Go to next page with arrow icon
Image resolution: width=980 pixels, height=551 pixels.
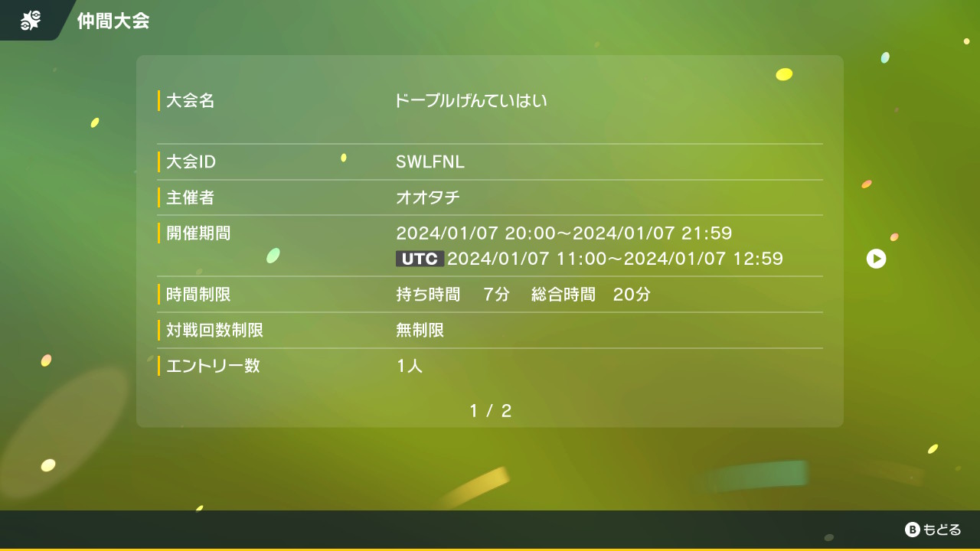click(x=876, y=259)
